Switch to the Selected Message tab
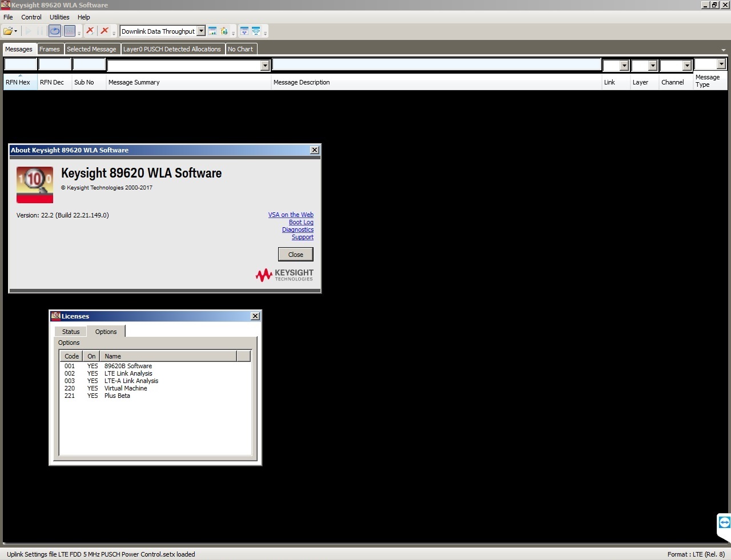Viewport: 731px width, 560px height. pyautogui.click(x=91, y=49)
